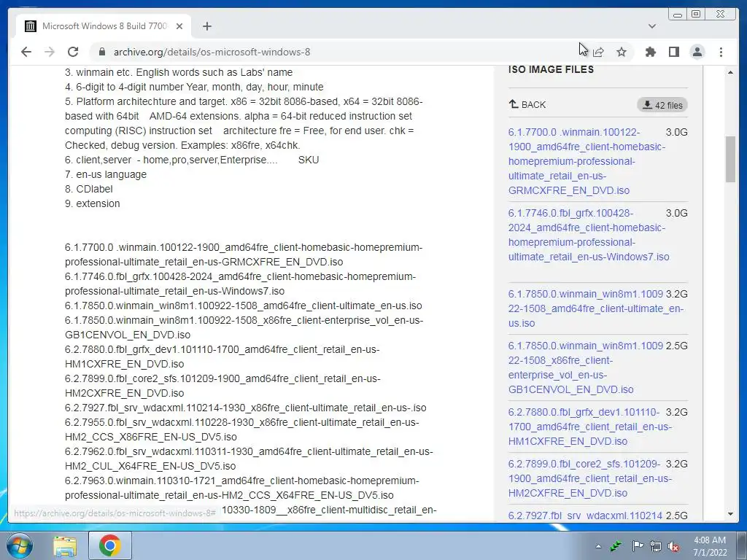The height and width of the screenshot is (560, 747).
Task: Click the '6. client,server - home,pro' SKU line
Action: click(x=192, y=160)
